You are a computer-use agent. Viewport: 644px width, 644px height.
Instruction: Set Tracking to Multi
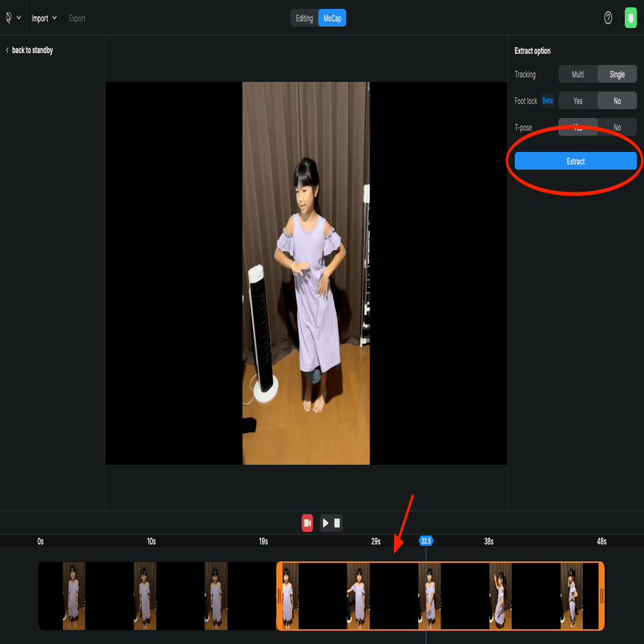point(578,74)
